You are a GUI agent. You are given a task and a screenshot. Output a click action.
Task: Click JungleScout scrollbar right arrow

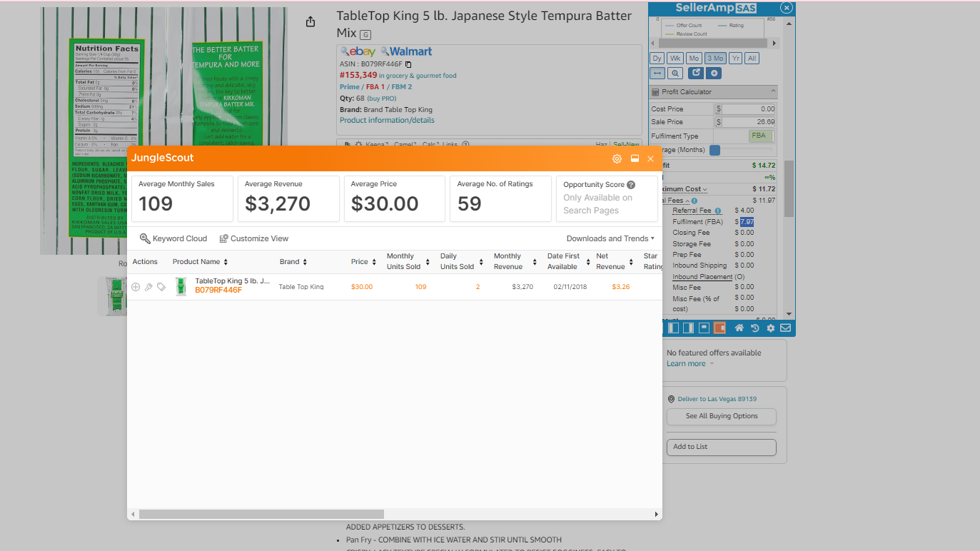657,514
